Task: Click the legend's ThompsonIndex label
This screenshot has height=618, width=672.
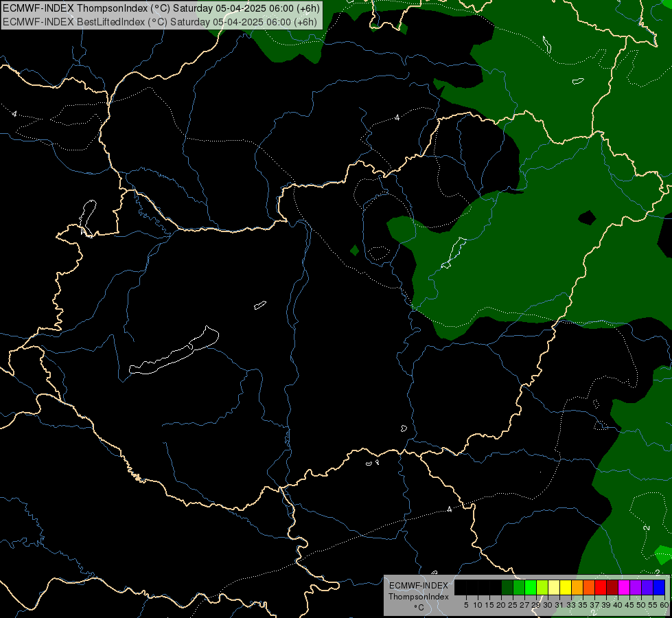Action: tap(419, 597)
